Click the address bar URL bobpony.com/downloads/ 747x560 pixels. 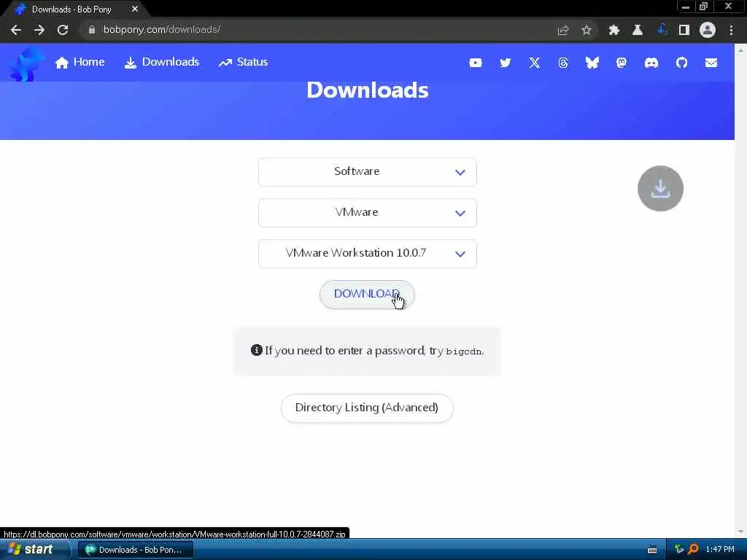coord(161,29)
